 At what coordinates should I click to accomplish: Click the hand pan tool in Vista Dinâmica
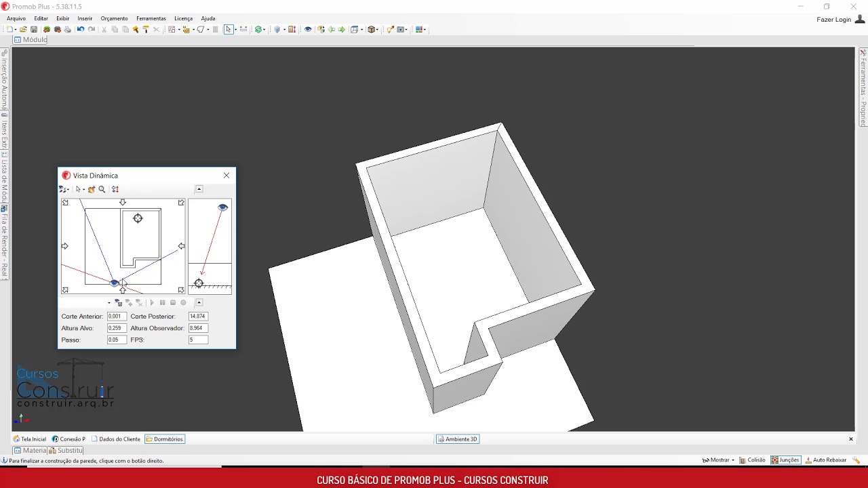(92, 189)
